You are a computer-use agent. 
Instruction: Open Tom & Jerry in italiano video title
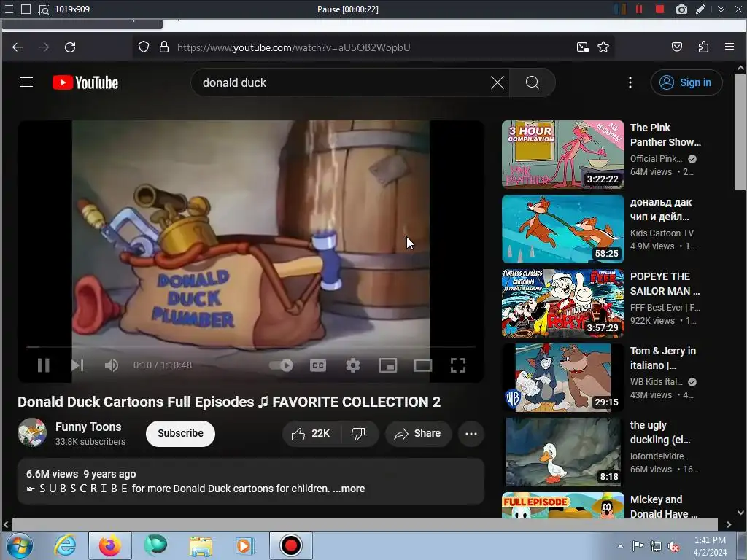tap(662, 357)
